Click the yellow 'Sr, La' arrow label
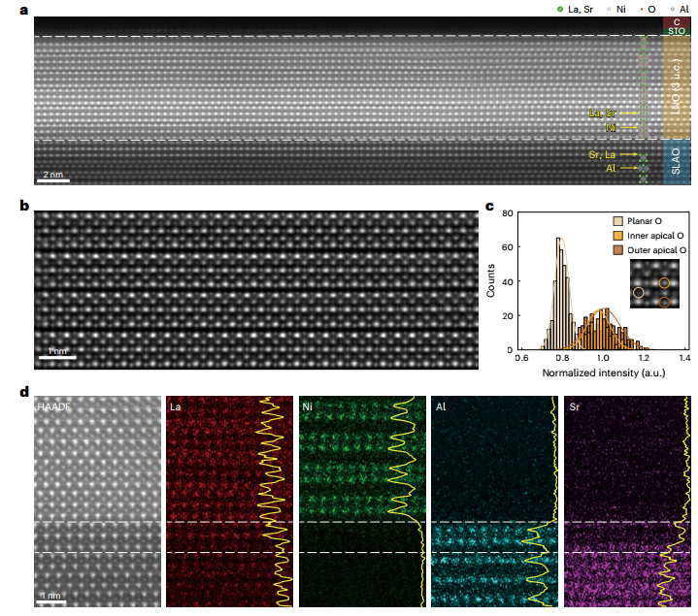This screenshot has width=698, height=616. coord(602,154)
